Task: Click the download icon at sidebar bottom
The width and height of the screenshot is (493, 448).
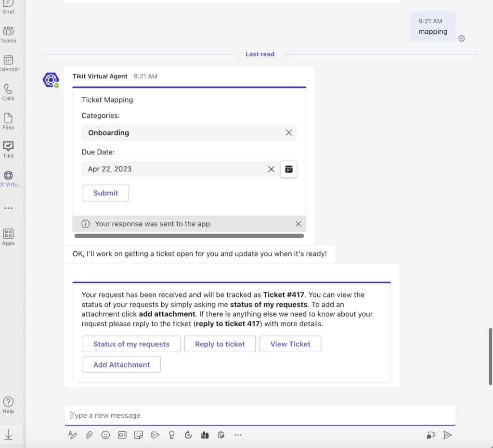Action: pyautogui.click(x=8, y=435)
